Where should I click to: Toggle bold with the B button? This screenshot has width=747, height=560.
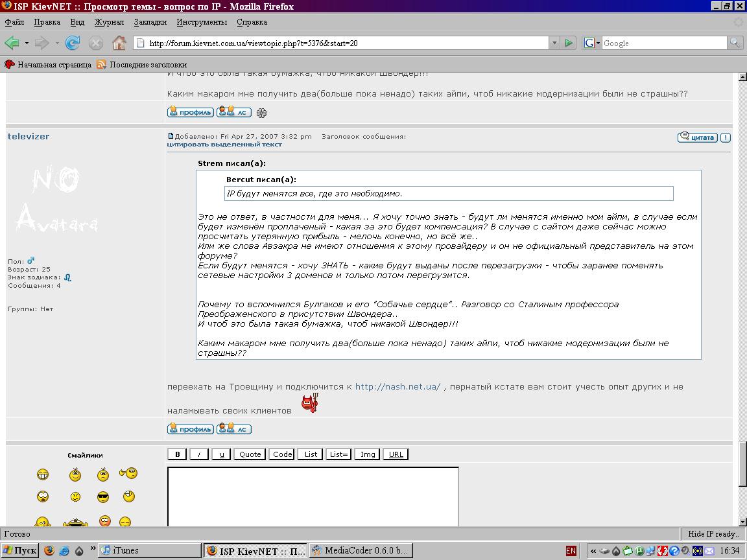click(x=178, y=454)
